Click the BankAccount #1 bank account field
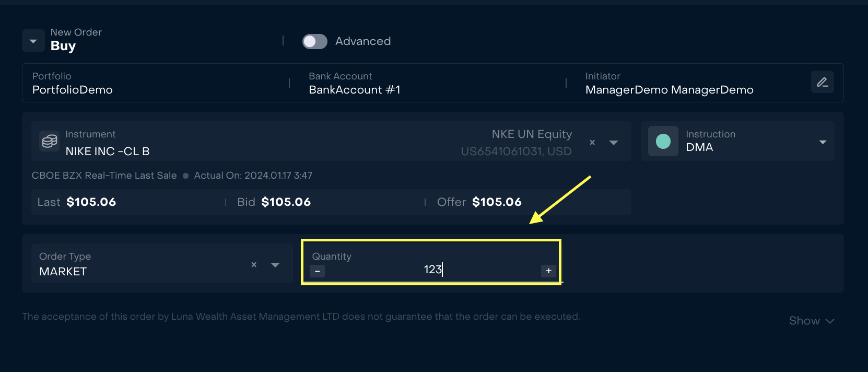This screenshot has height=372, width=868. (x=354, y=90)
